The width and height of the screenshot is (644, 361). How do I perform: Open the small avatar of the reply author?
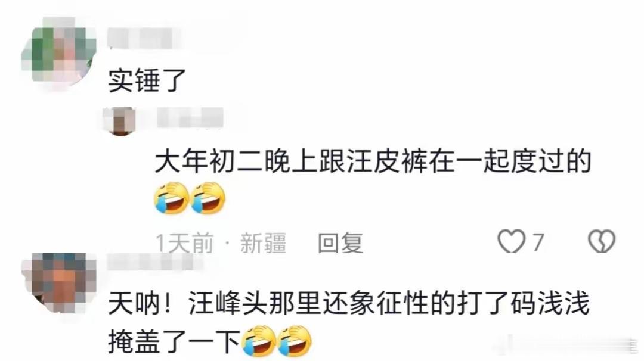point(120,121)
